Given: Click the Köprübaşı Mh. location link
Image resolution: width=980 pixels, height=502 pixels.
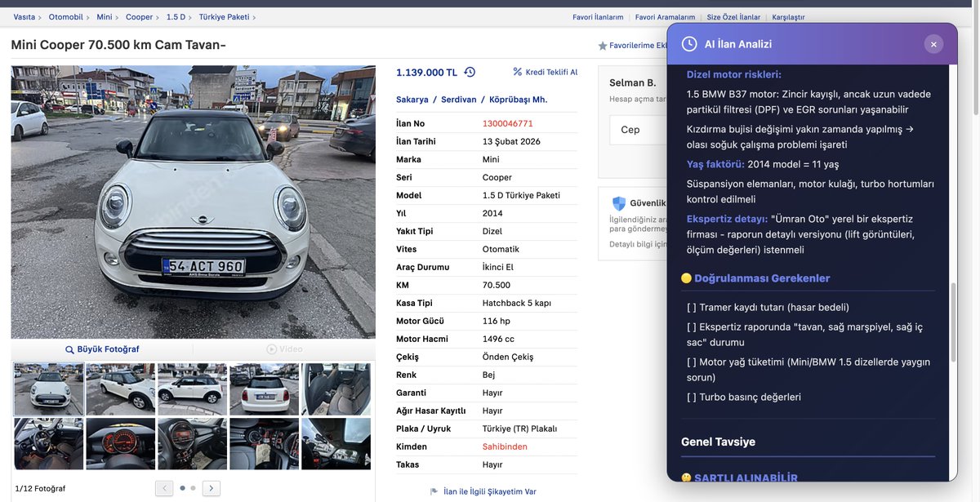Looking at the screenshot, I should tap(519, 100).
